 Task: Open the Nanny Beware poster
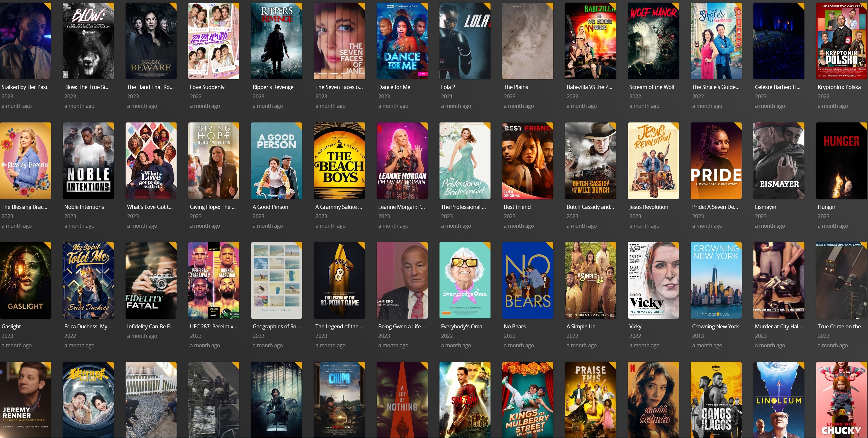(151, 41)
